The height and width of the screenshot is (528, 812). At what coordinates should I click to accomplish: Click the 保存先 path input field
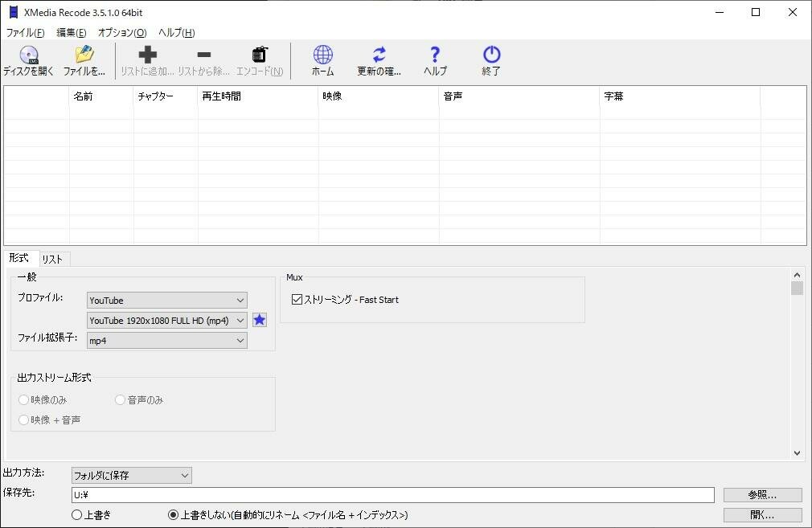[x=393, y=495]
